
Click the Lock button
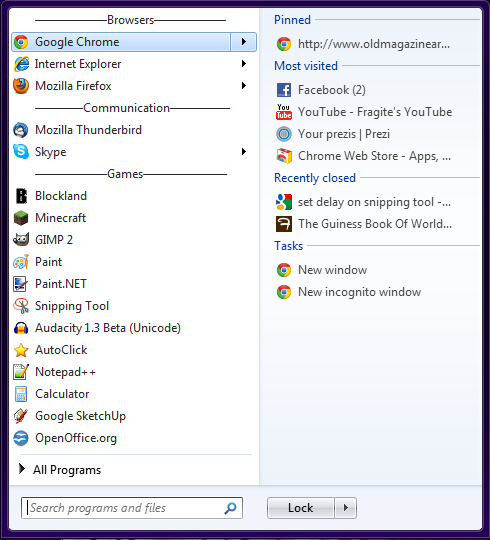coord(301,508)
